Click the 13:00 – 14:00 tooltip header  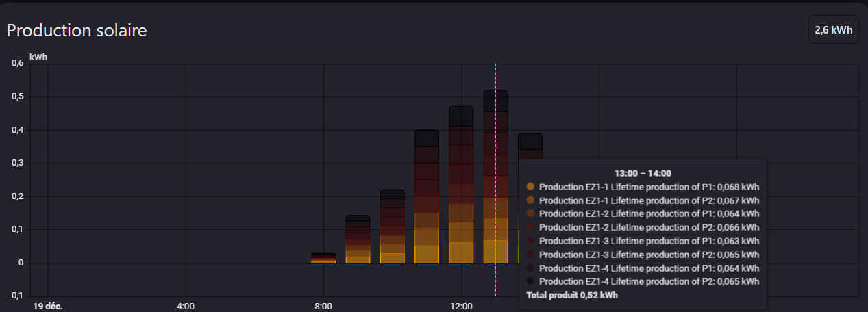click(x=643, y=174)
